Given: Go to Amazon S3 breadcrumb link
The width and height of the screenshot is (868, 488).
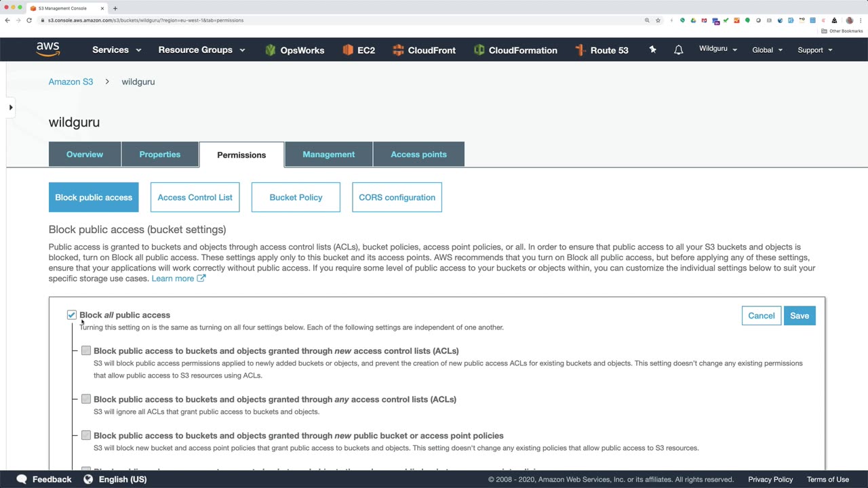Looking at the screenshot, I should (71, 81).
